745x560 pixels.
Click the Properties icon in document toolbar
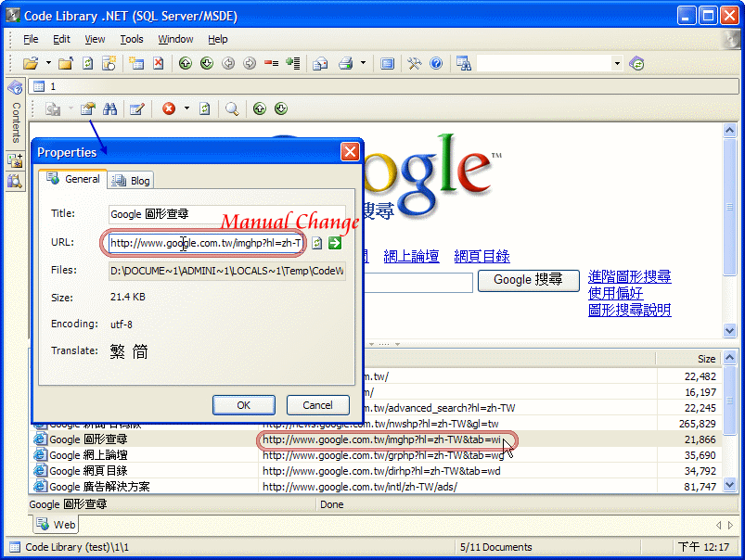[x=87, y=108]
